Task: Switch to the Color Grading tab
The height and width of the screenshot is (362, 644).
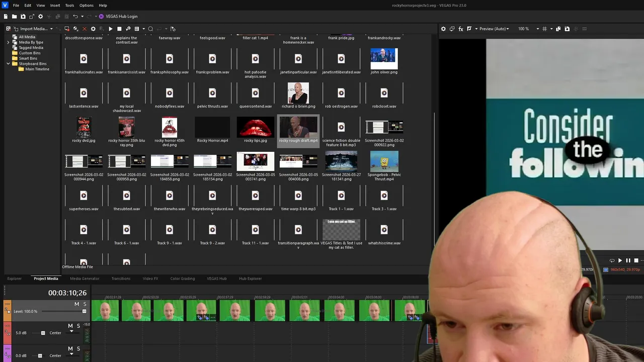Action: [x=182, y=279]
